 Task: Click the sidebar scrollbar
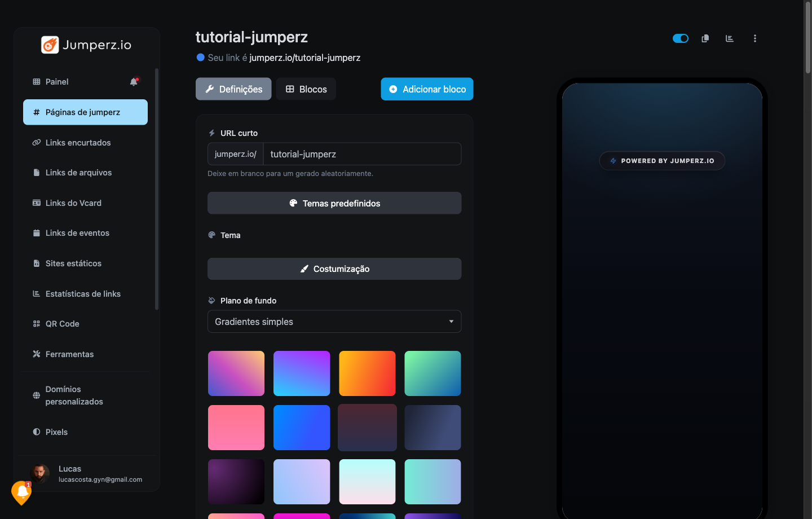(157, 189)
